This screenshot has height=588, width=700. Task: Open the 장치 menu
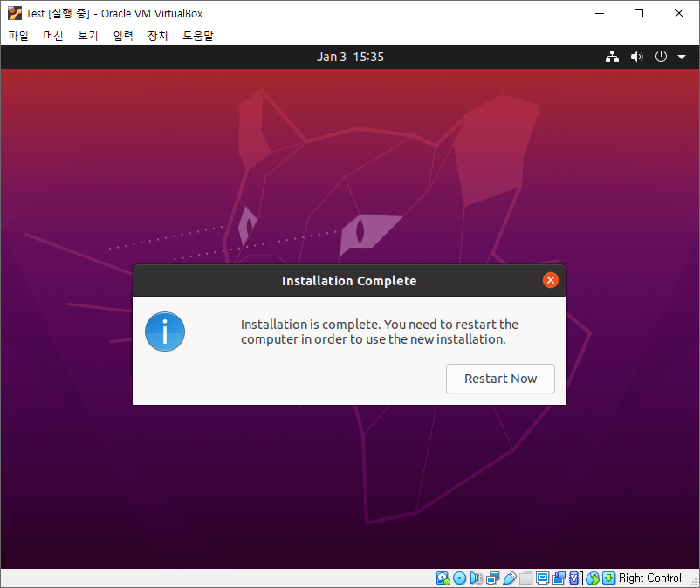(x=158, y=36)
